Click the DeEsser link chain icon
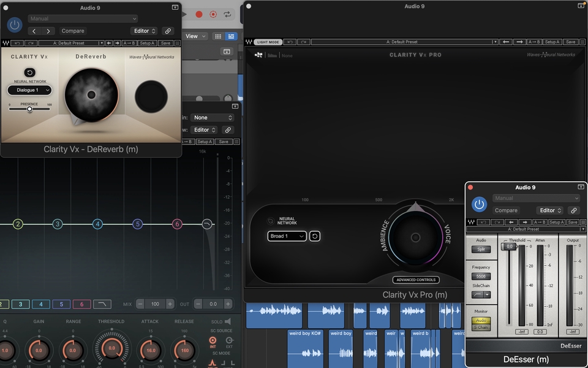 point(574,210)
